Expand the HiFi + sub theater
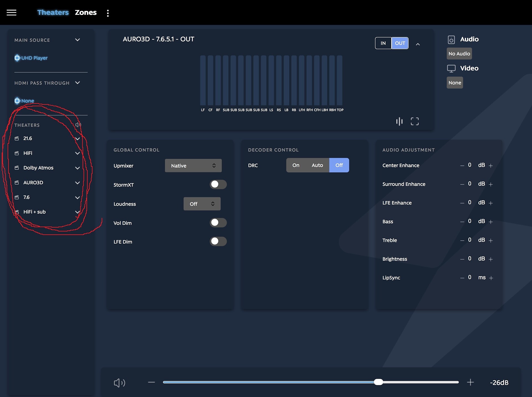Image resolution: width=532 pixels, height=397 pixels. click(x=78, y=212)
